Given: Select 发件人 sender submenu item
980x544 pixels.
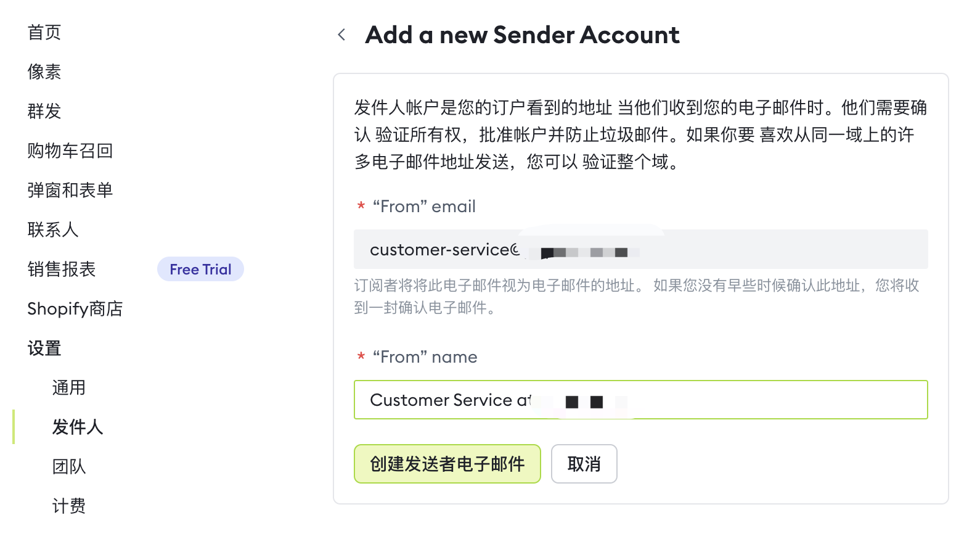Looking at the screenshot, I should [x=78, y=427].
